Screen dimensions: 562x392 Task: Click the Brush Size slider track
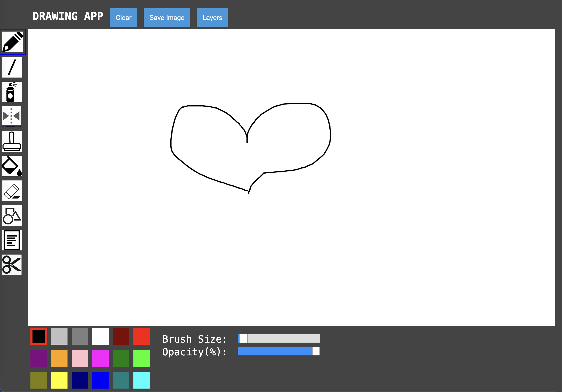[x=279, y=338]
